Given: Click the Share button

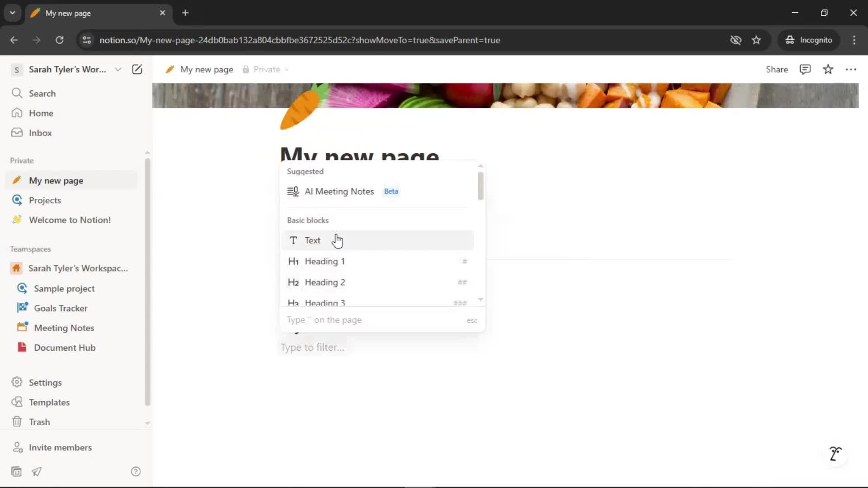Looking at the screenshot, I should point(777,69).
